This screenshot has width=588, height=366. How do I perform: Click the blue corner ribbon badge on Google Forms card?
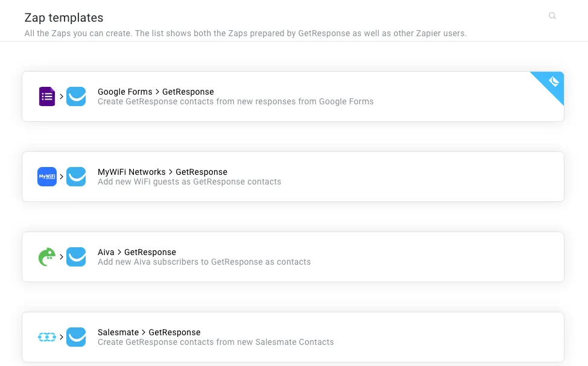tap(552, 83)
